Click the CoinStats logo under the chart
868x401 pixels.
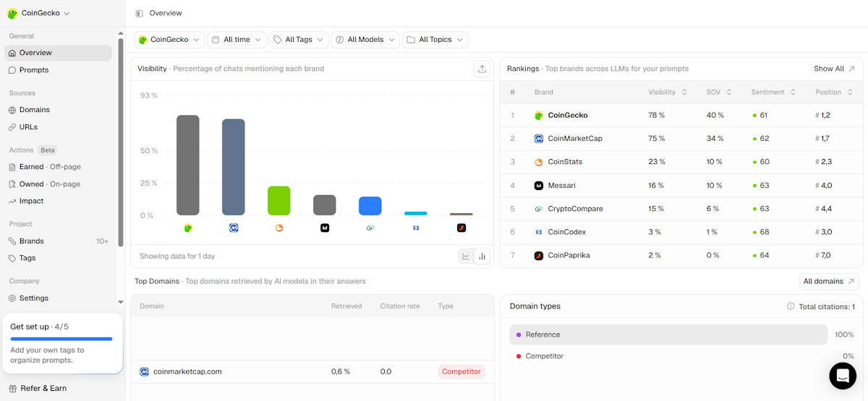click(279, 228)
